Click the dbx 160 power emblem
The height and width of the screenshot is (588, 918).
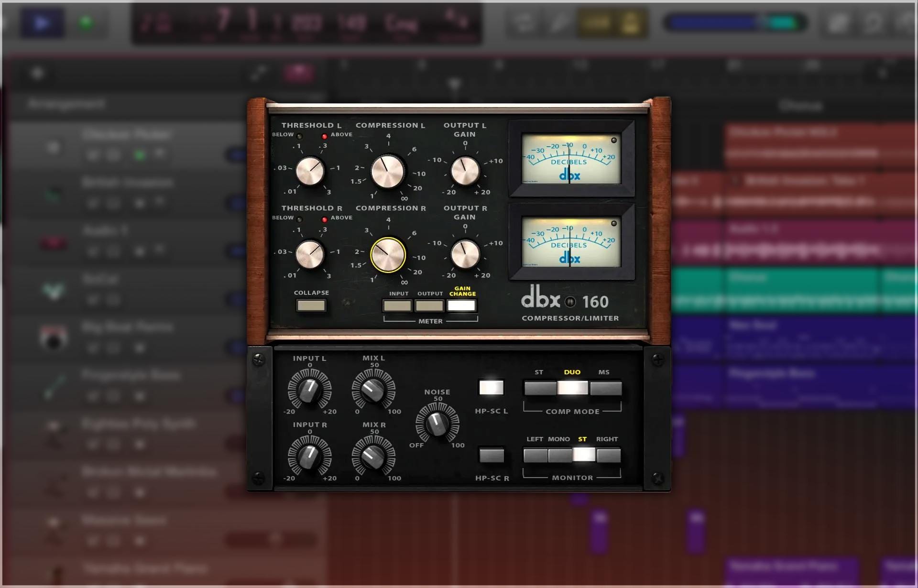tap(570, 302)
